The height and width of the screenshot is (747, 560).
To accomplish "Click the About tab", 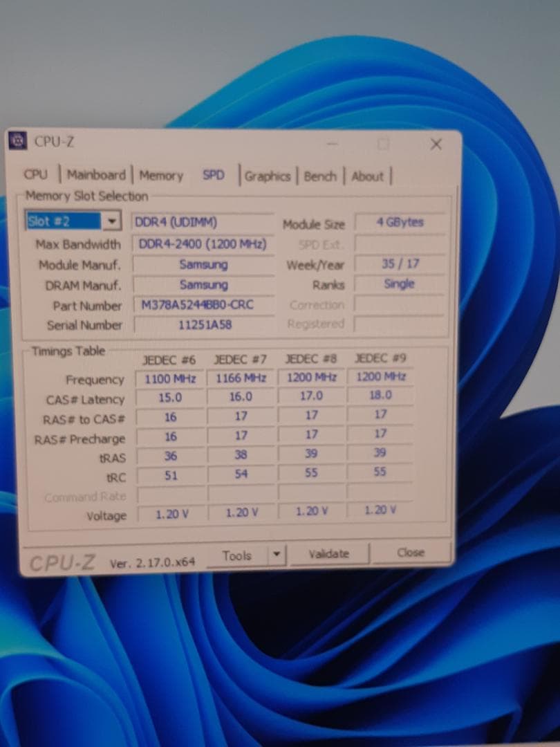I will tap(367, 177).
